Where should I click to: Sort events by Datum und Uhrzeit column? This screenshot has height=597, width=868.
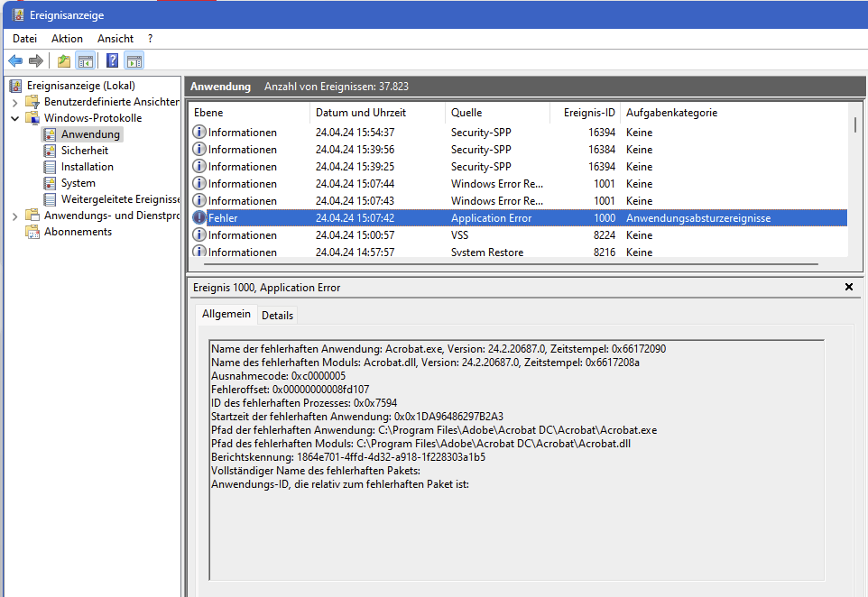click(361, 113)
